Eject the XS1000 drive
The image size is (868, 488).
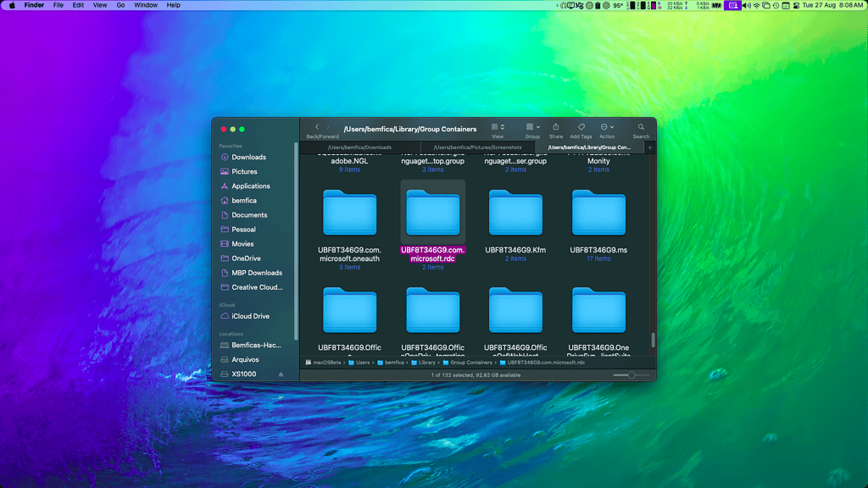281,374
